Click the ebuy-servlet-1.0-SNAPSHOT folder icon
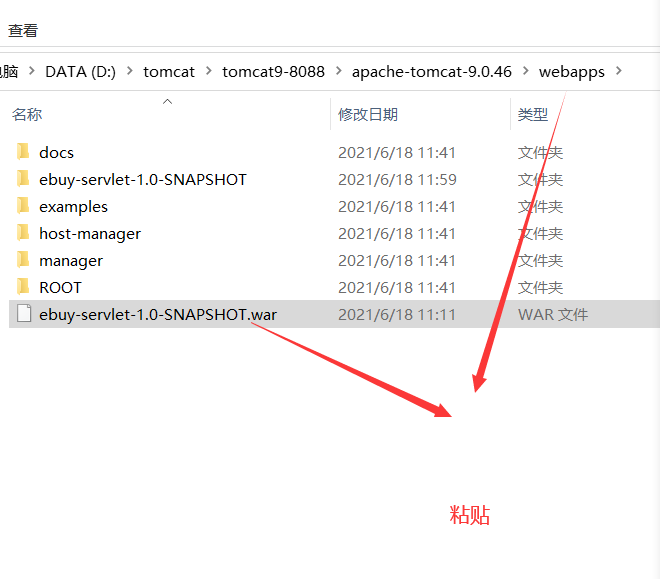Image resolution: width=660 pixels, height=579 pixels. [x=23, y=179]
